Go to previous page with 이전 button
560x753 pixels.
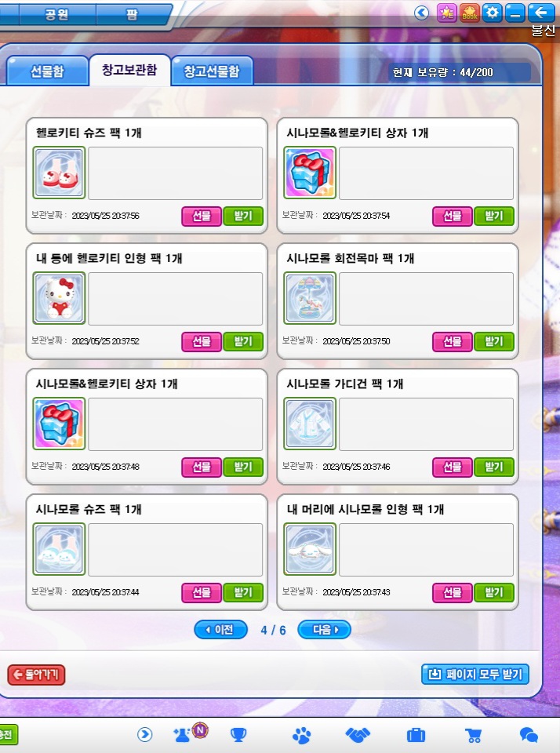point(221,630)
